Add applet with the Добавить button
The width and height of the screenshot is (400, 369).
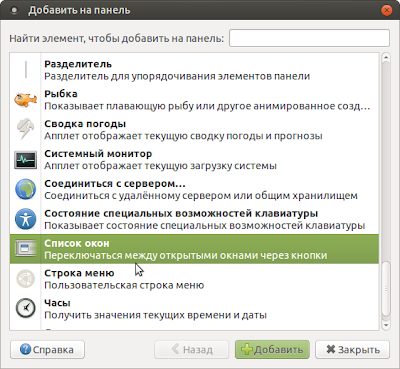point(272,350)
